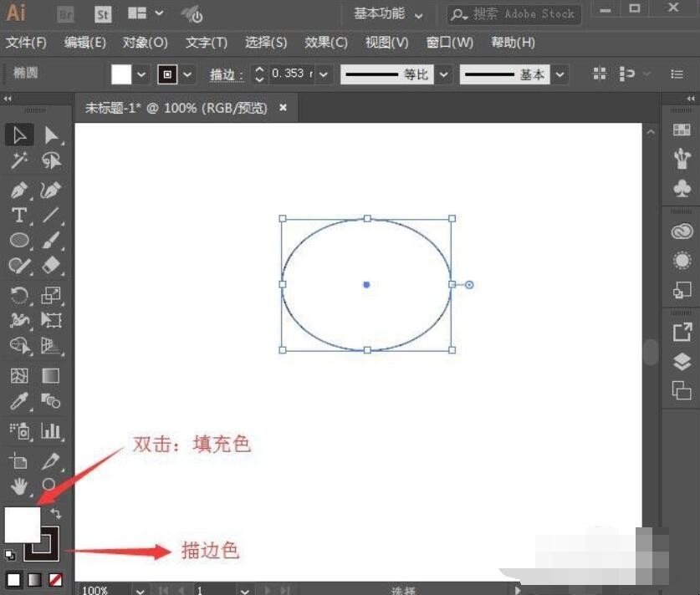Select the Type tool
This screenshot has height=595, width=700.
(x=18, y=216)
